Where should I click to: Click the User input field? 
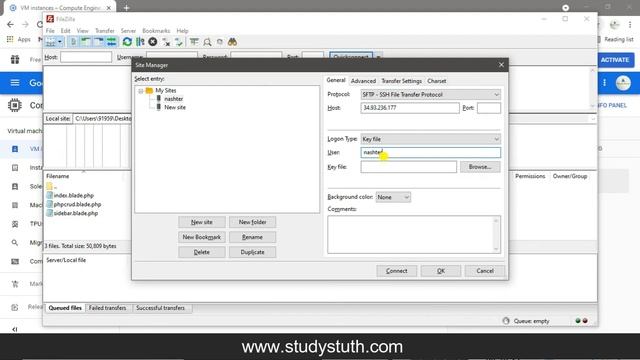click(x=430, y=152)
